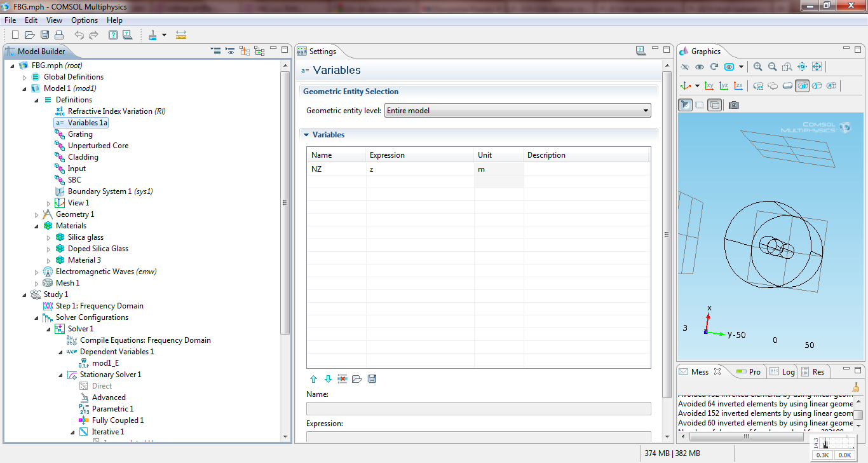Expand the Geometry 1 tree node

[x=37, y=214]
